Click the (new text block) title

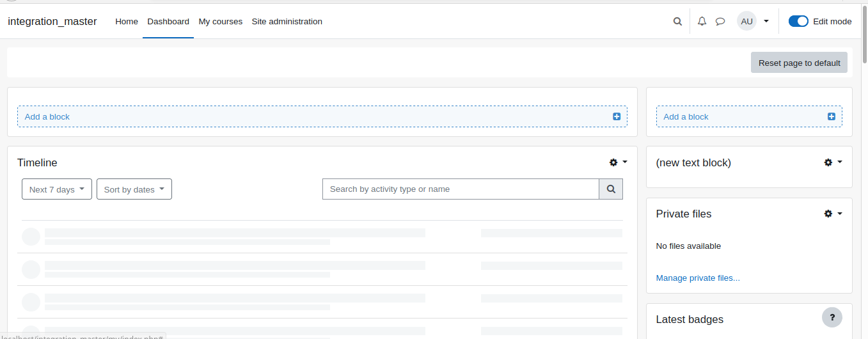pos(693,162)
